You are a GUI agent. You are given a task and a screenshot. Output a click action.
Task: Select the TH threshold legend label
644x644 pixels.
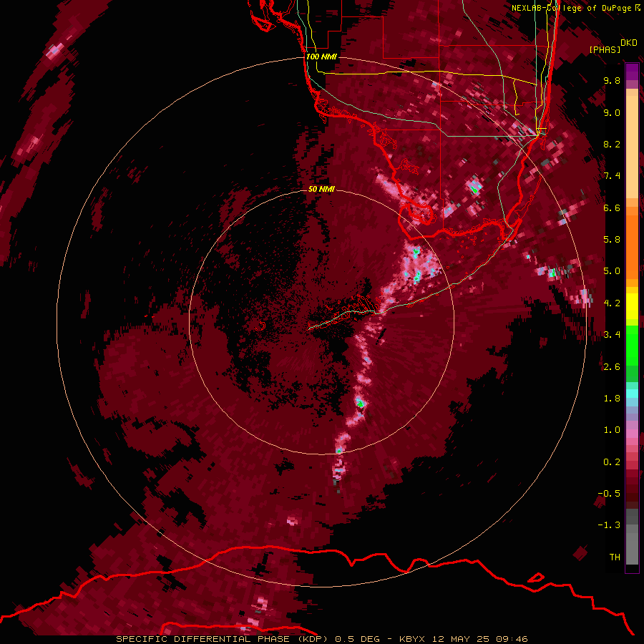click(615, 557)
